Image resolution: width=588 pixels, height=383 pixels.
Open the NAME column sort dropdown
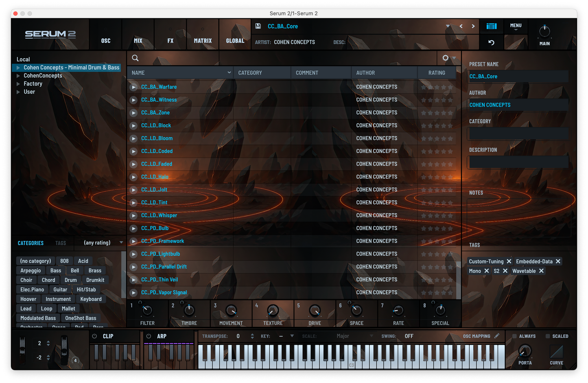point(229,72)
